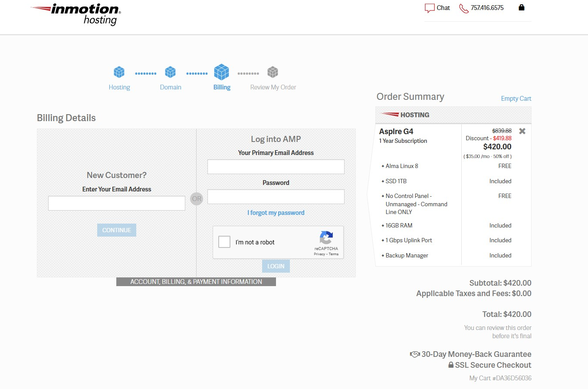
Task: Click the 1 Year Subscription text
Action: [403, 141]
